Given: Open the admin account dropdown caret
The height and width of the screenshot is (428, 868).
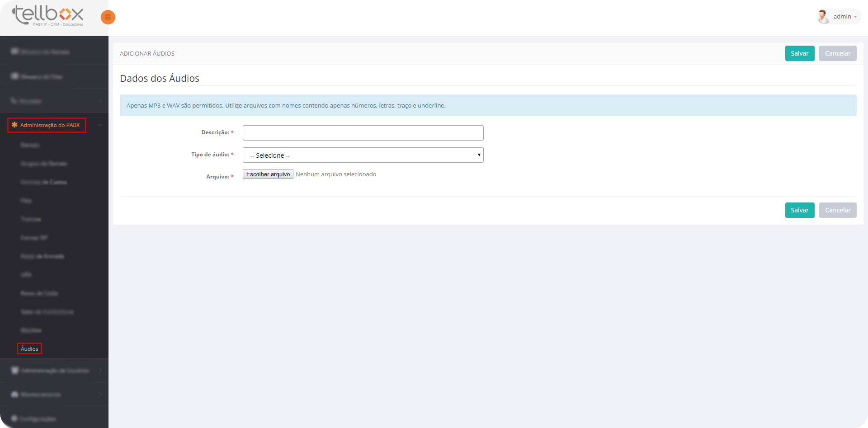Looking at the screenshot, I should point(855,17).
